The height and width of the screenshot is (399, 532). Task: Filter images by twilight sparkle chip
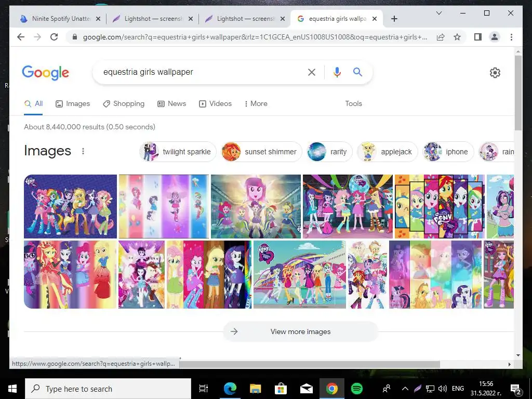coord(178,152)
